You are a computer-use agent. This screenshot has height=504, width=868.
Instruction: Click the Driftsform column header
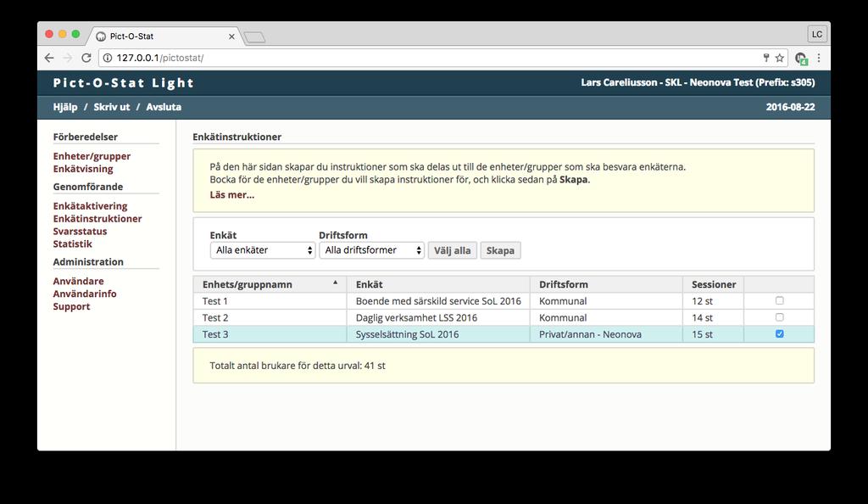click(606, 284)
